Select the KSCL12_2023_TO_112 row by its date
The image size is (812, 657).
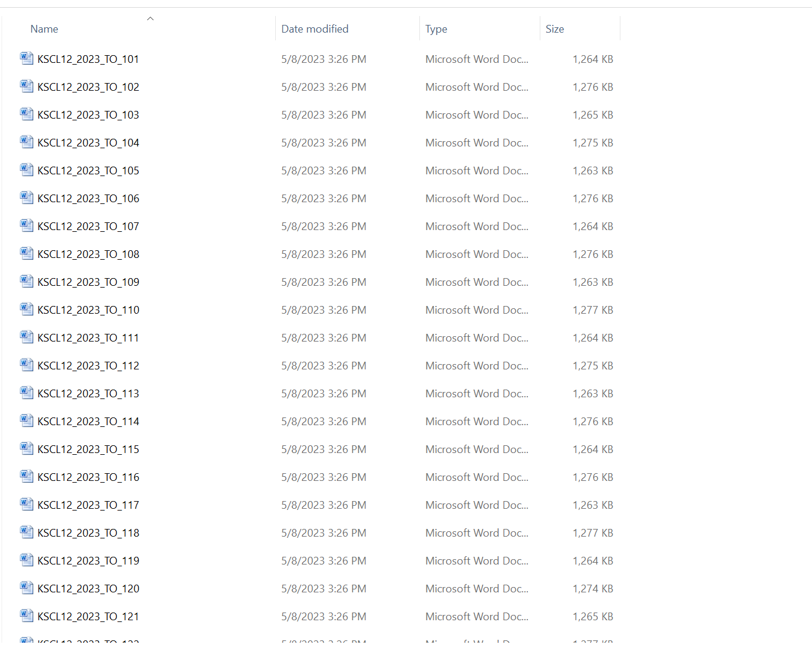pos(323,366)
